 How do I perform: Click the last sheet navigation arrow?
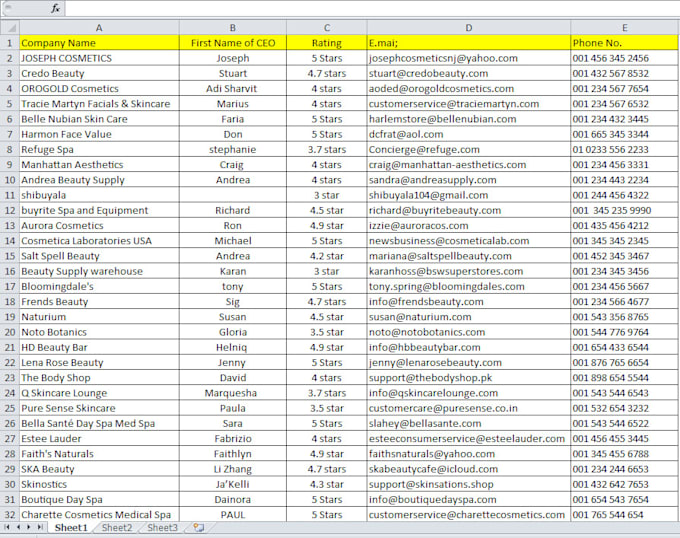40,527
